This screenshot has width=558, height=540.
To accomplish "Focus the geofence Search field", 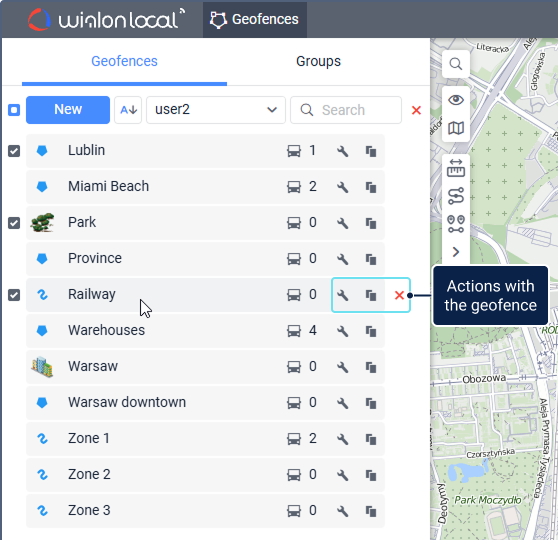I will tap(346, 110).
